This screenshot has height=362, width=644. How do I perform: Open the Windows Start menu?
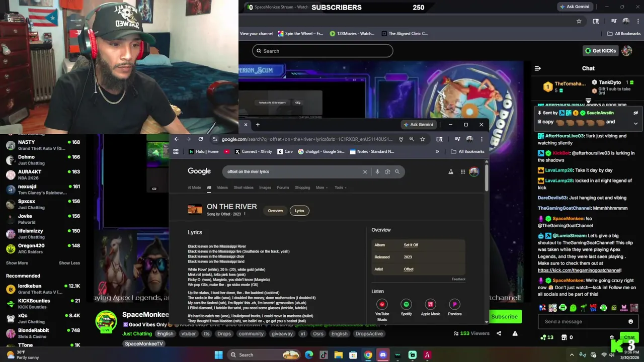pos(218,355)
